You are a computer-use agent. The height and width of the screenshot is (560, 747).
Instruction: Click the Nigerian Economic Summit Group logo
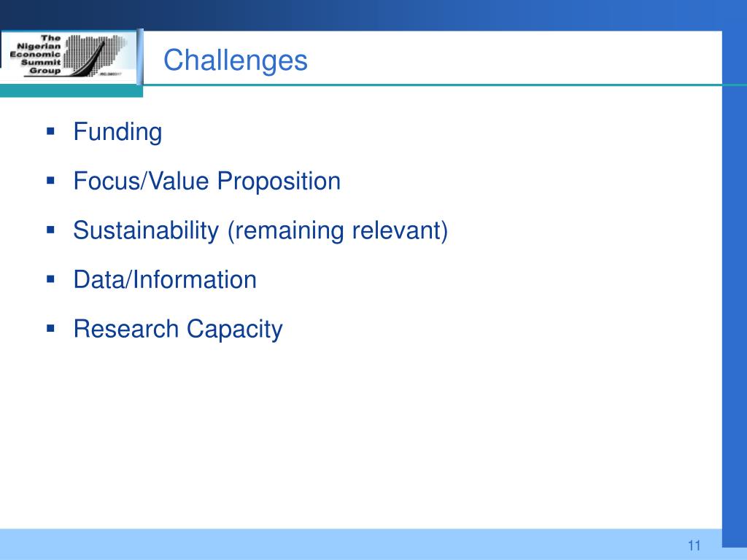tap(69, 57)
